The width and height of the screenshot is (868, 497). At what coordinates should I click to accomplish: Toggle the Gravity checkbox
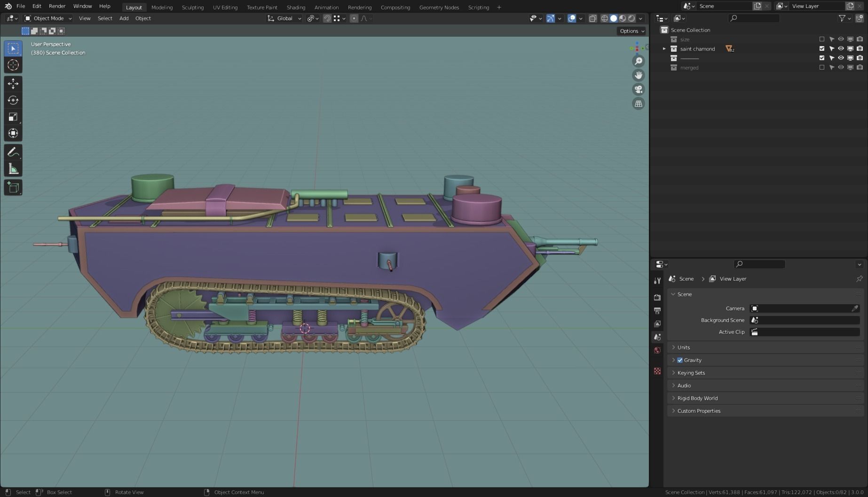pos(680,360)
